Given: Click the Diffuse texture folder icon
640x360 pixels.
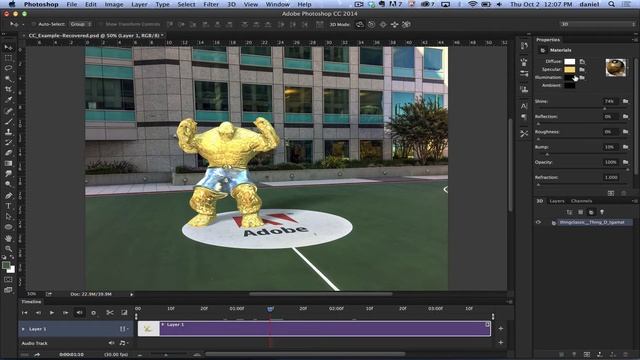Looking at the screenshot, I should tap(582, 62).
